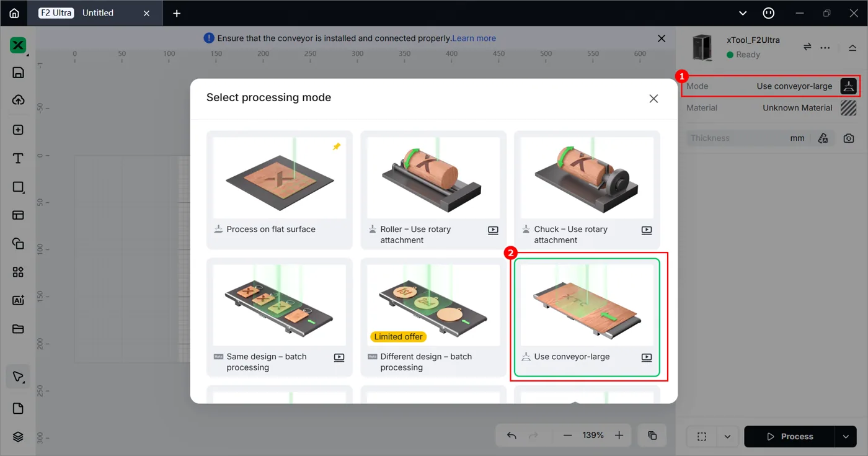Open the AI image tool

pos(18,300)
